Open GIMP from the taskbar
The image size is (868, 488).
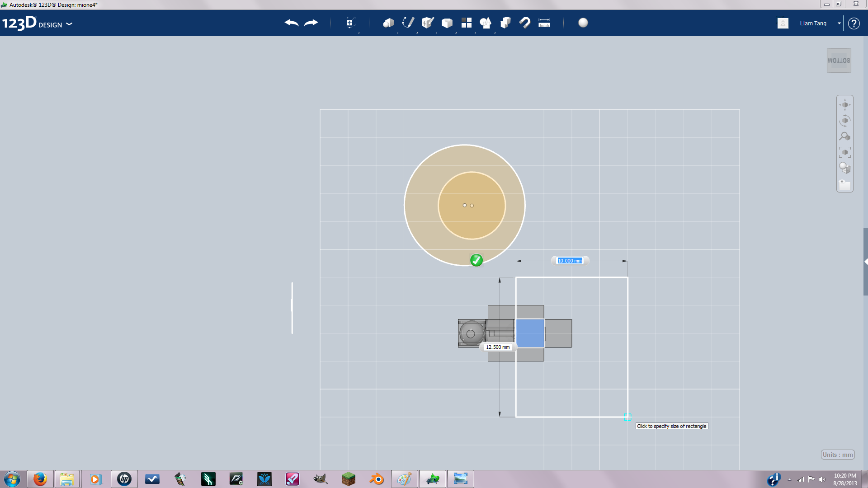pos(321,479)
